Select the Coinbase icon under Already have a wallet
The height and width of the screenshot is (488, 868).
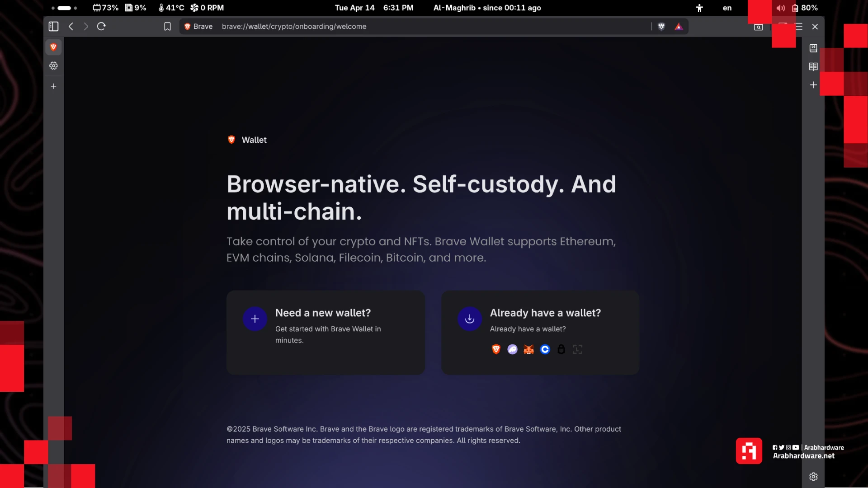545,349
